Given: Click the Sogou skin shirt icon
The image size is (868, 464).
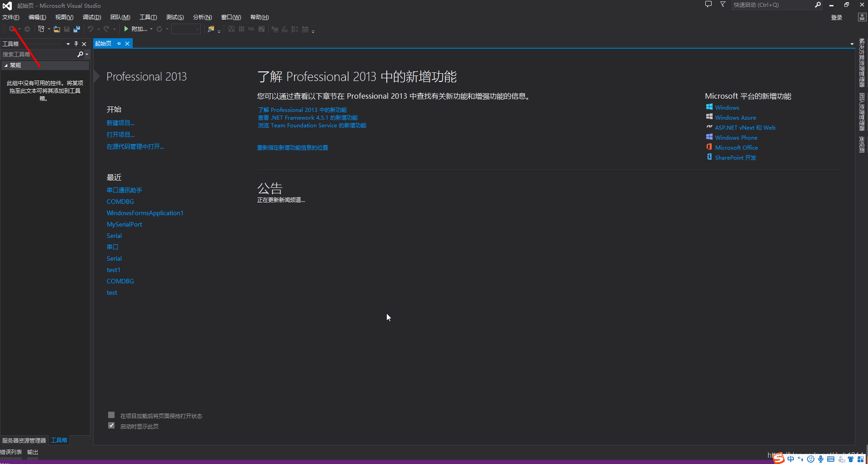Looking at the screenshot, I should [x=851, y=459].
